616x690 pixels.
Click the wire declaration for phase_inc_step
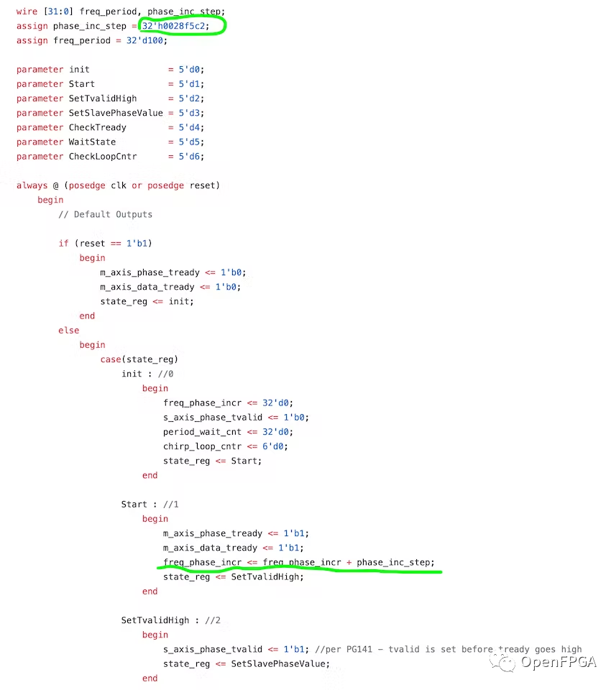pyautogui.click(x=115, y=11)
